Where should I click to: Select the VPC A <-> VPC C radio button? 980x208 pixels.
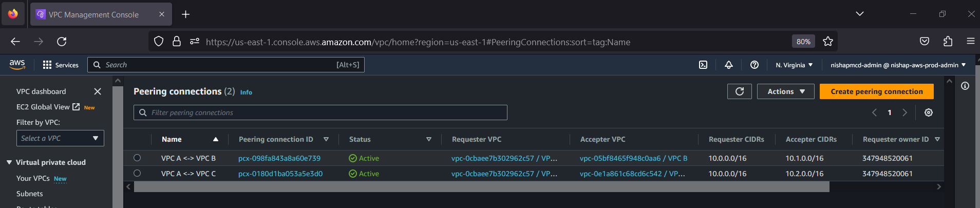click(x=137, y=174)
